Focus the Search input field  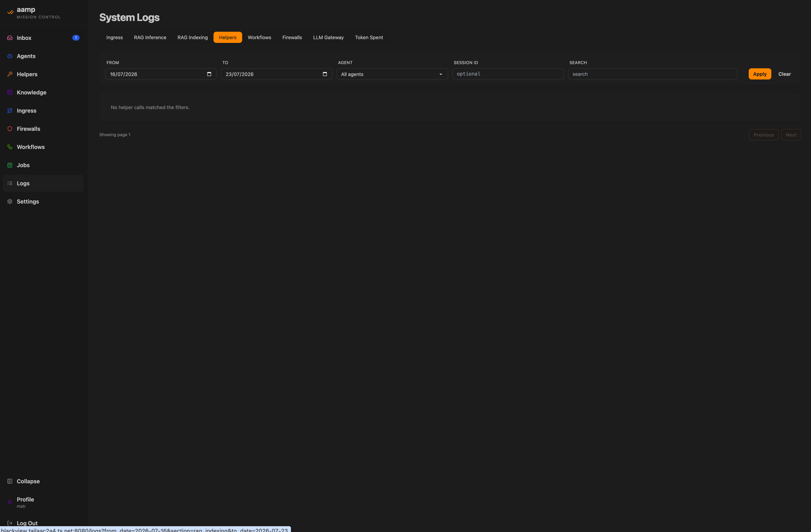653,74
